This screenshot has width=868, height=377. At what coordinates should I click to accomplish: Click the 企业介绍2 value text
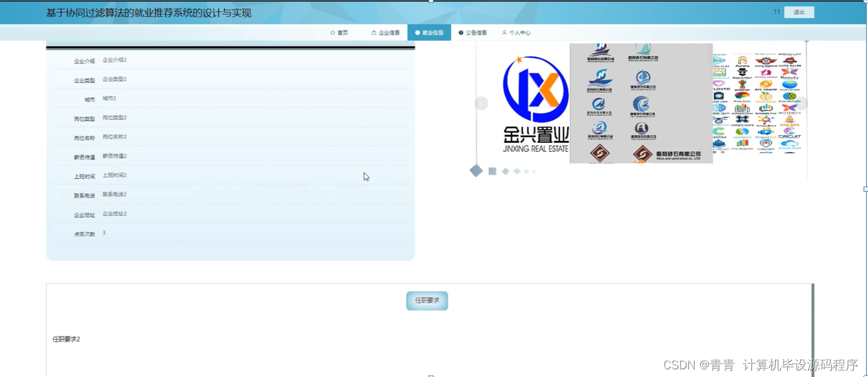point(115,60)
